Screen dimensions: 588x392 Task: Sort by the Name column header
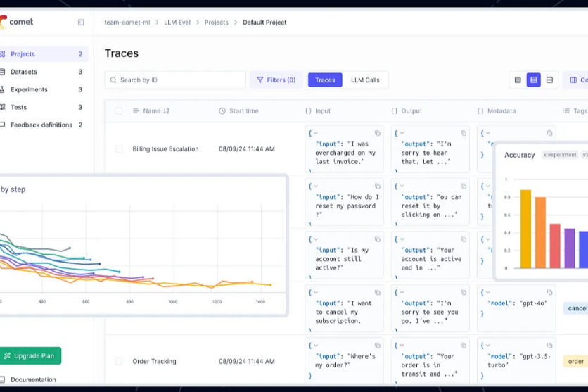pyautogui.click(x=151, y=110)
